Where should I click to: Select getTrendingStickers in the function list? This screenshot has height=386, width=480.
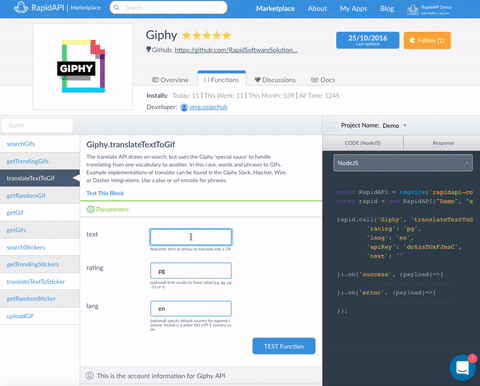(x=40, y=264)
